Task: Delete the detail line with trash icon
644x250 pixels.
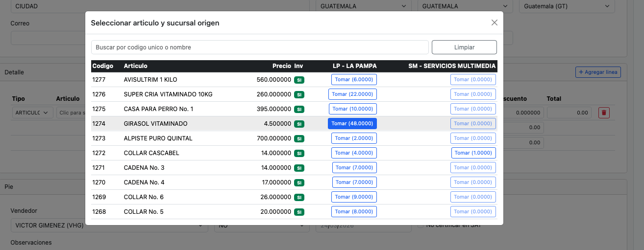Action: coord(604,113)
